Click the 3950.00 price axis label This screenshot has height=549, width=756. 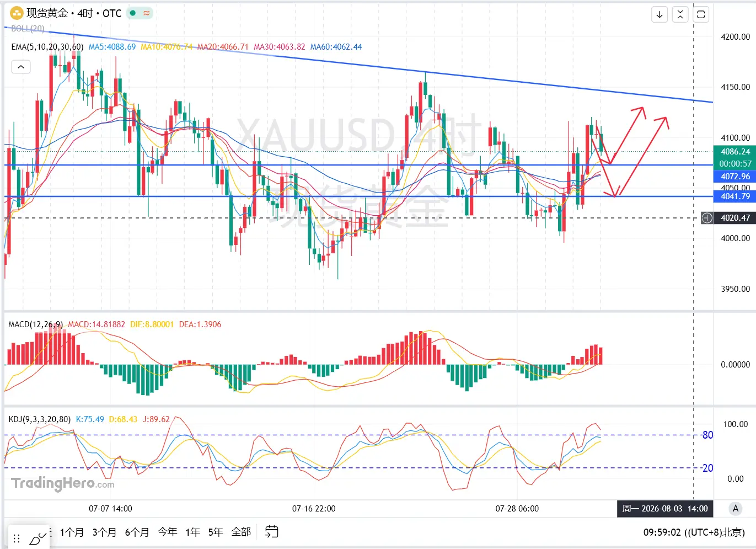pyautogui.click(x=735, y=289)
